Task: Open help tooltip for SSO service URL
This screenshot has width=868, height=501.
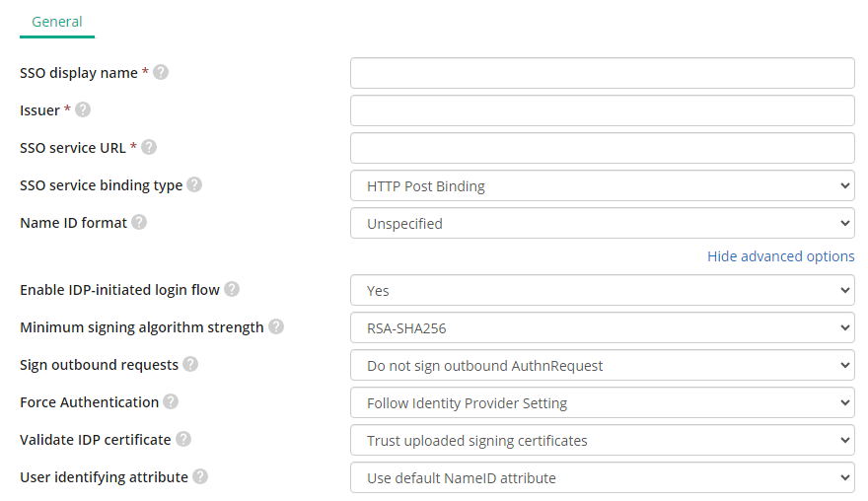Action: coord(148,147)
